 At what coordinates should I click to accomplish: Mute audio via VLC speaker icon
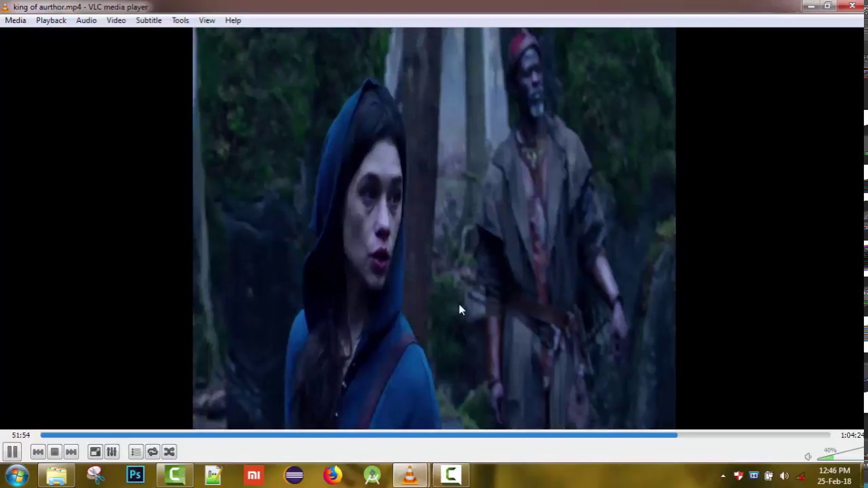[x=808, y=457]
